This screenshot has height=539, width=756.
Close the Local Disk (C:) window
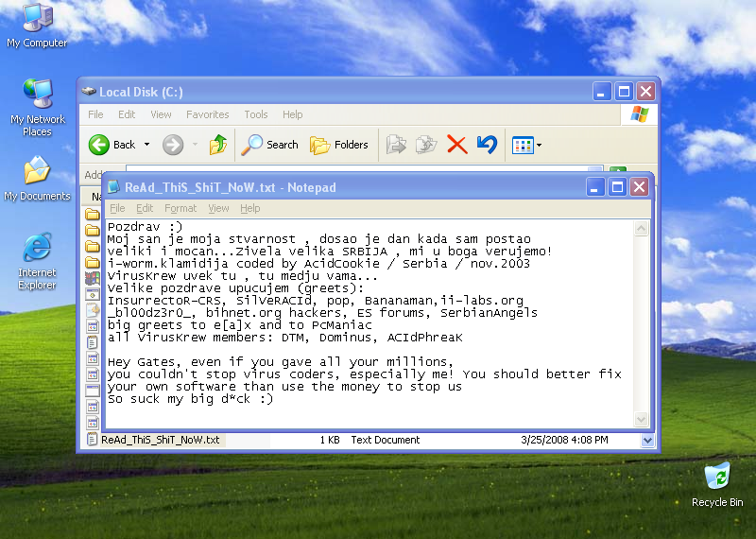[x=646, y=91]
